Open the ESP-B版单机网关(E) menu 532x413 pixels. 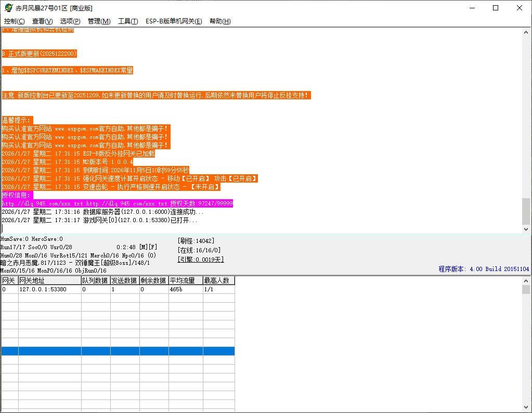(x=174, y=21)
